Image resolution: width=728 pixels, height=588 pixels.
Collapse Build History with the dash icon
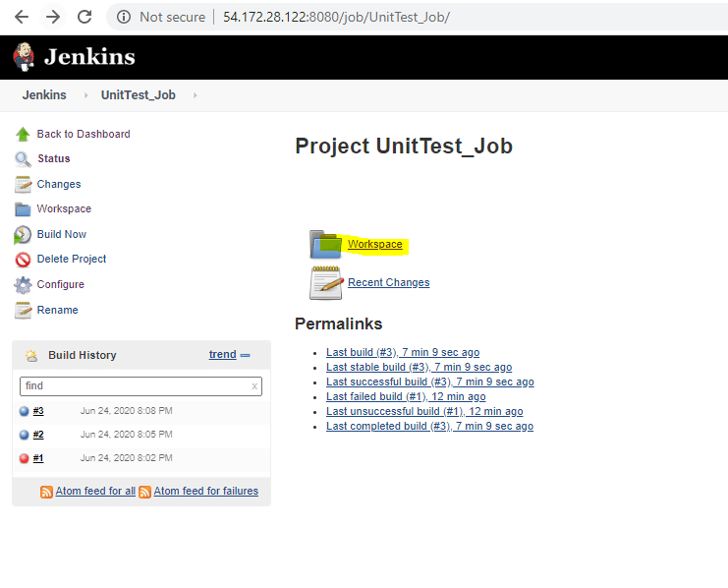click(246, 355)
